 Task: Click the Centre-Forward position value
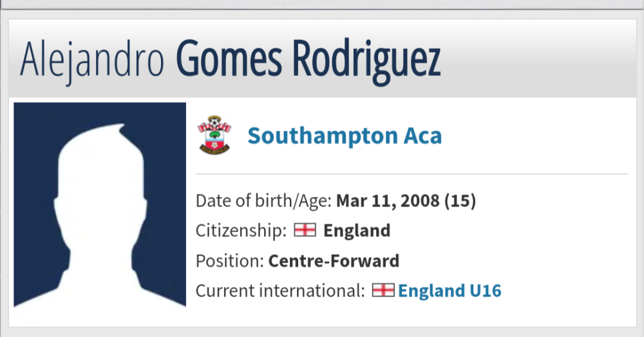[334, 260]
